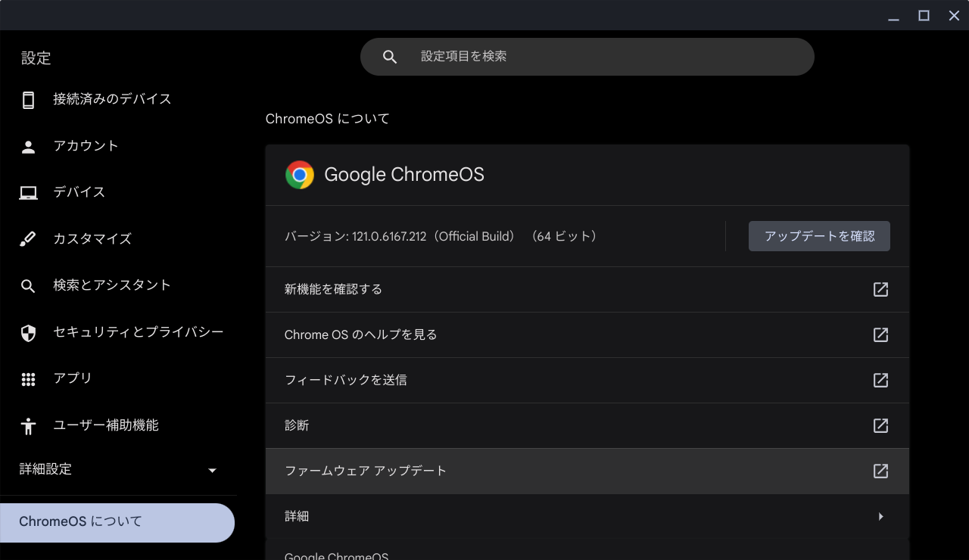Click the external link icon beside フィードバックを送信
This screenshot has width=969, height=560.
tap(880, 380)
